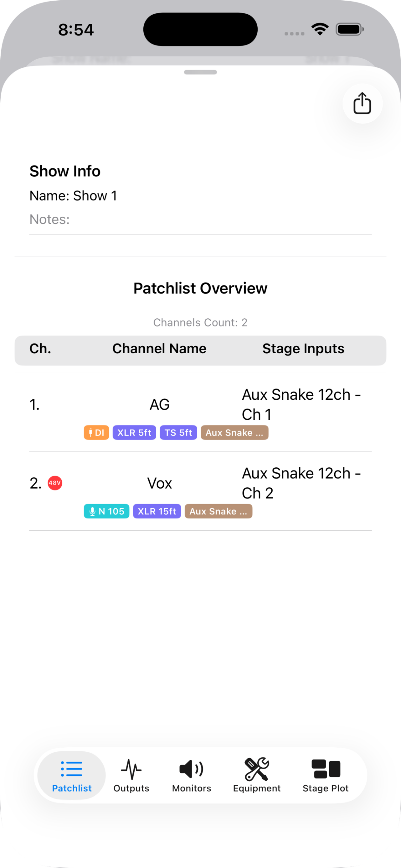Viewport: 401px width, 868px height.
Task: Select Aux Snake tag on Vox channel
Action: 218,511
